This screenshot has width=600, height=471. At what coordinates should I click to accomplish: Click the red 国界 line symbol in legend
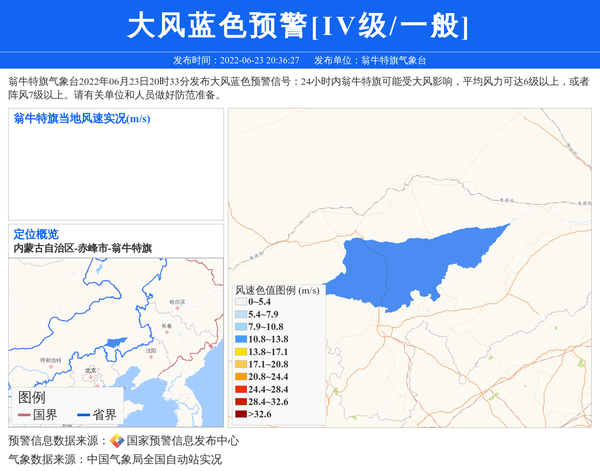click(24, 415)
